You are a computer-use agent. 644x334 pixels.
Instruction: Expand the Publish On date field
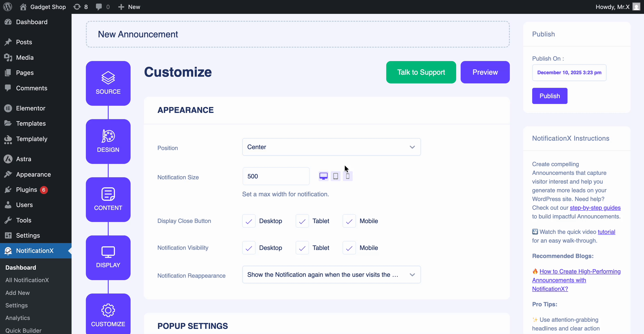coord(569,72)
